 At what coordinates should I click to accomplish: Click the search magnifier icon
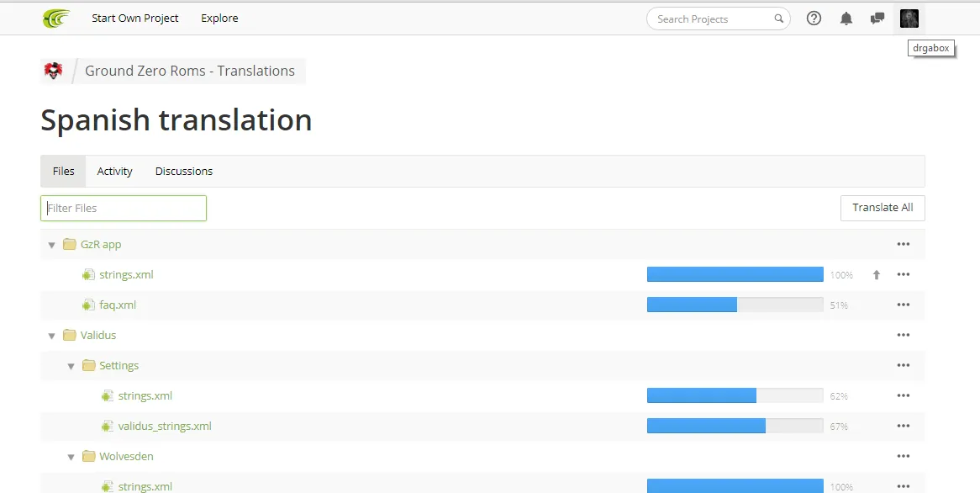779,19
